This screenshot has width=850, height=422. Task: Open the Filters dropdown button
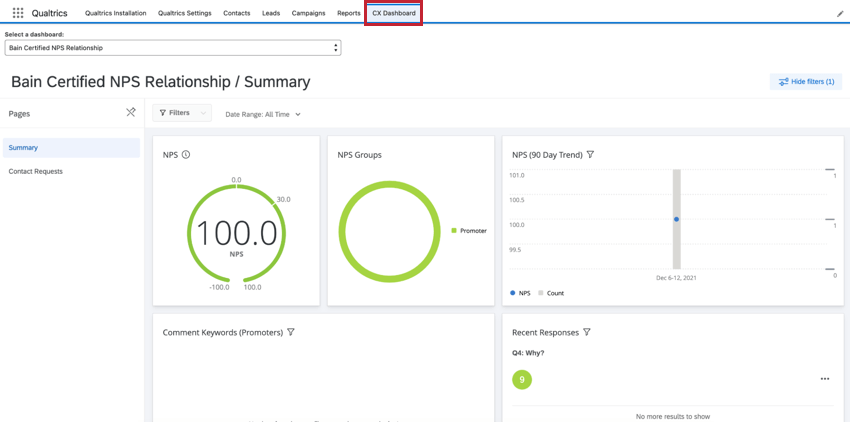(181, 113)
